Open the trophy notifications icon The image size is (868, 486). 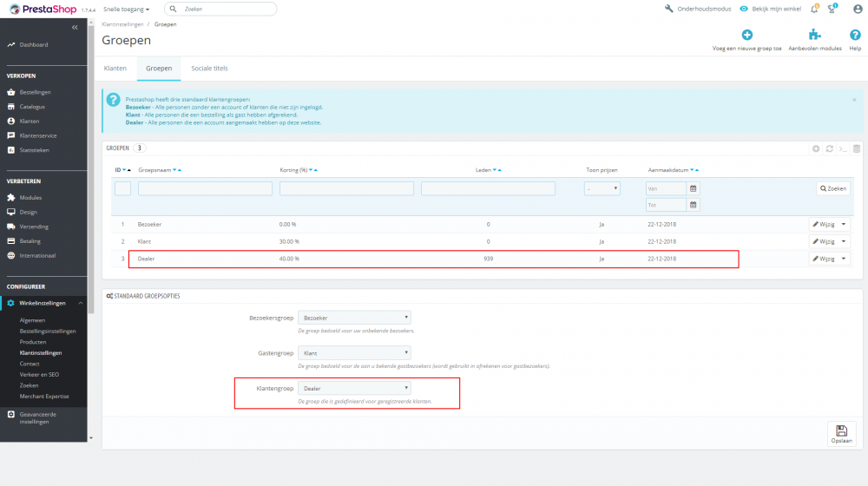[832, 9]
